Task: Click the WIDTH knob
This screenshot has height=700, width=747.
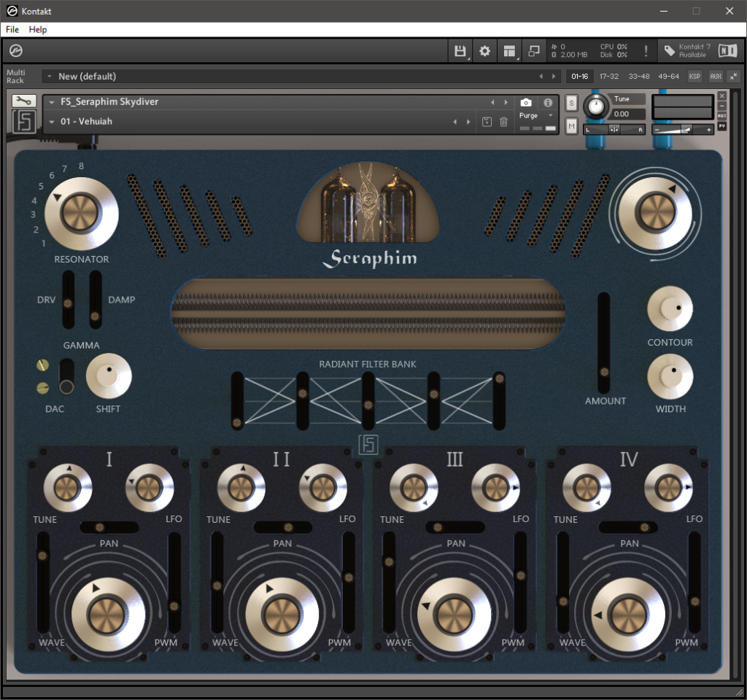Action: click(x=670, y=376)
